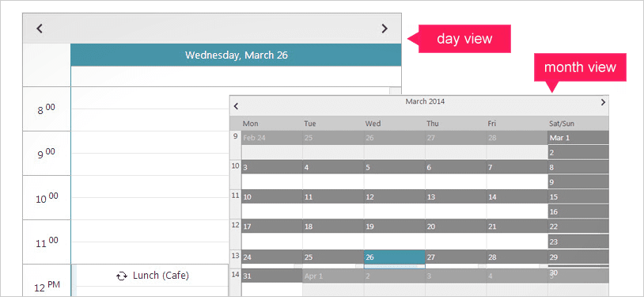Select March 20 in the month view

point(456,227)
